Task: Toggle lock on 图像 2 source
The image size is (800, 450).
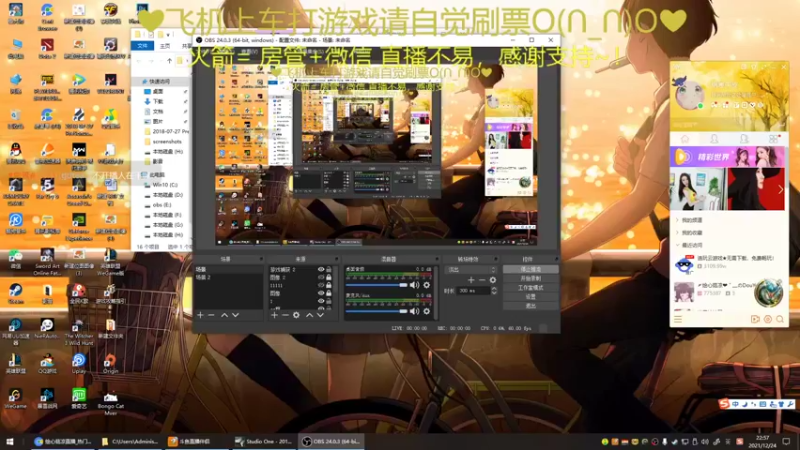Action: [329, 278]
